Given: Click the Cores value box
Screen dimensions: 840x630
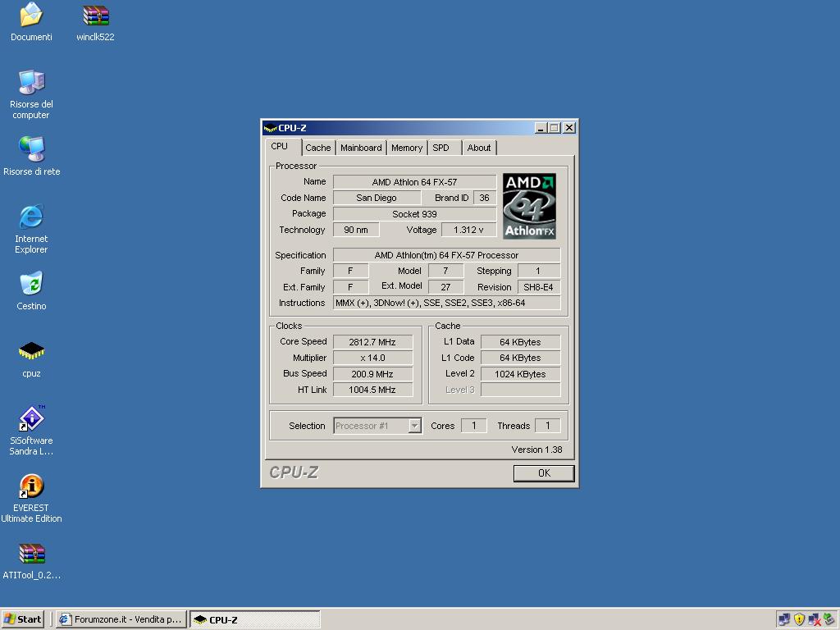Looking at the screenshot, I should [x=473, y=426].
